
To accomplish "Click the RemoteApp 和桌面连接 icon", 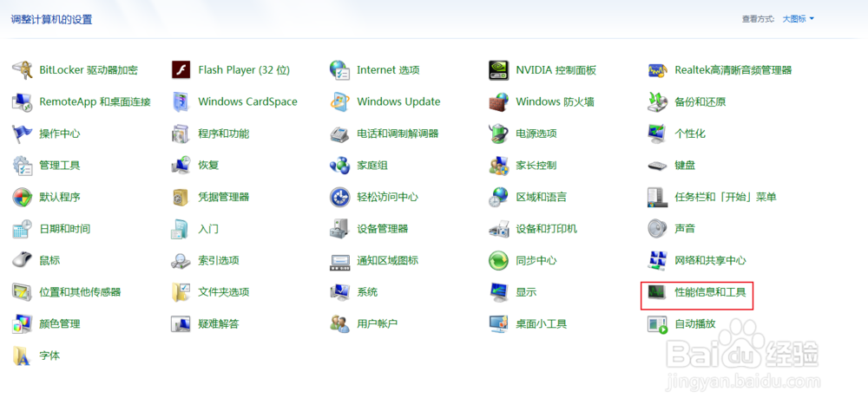I will pos(23,101).
